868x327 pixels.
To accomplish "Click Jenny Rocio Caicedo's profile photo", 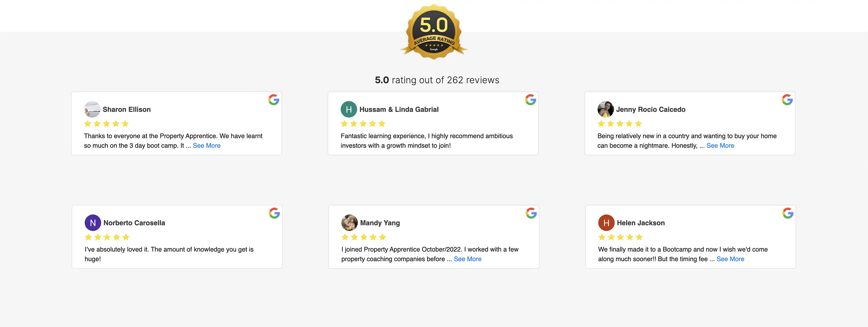I will 606,109.
